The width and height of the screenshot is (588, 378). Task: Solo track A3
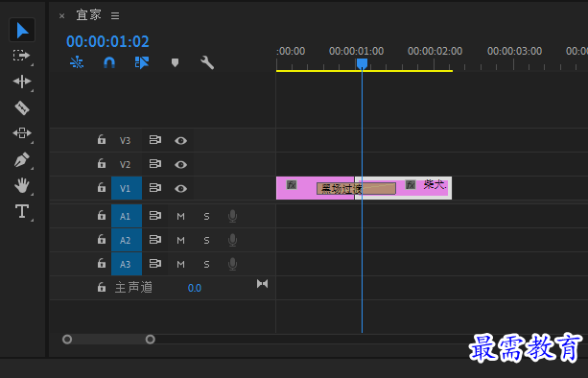206,265
